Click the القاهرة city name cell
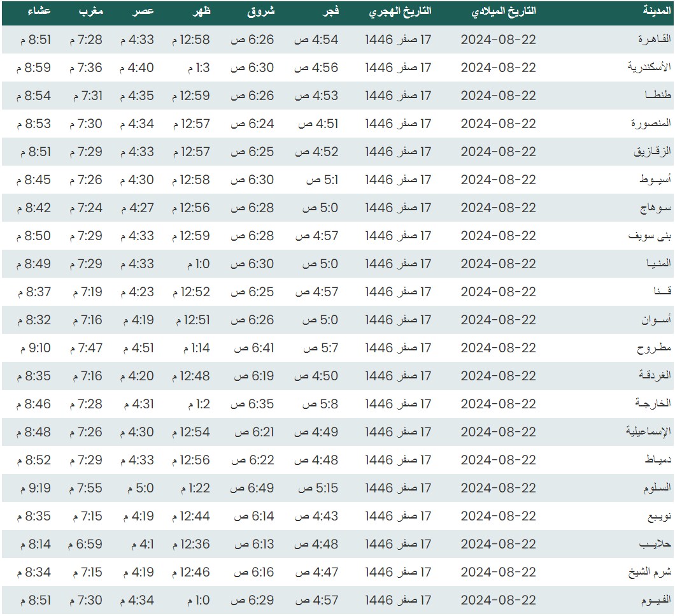675x616 pixels. click(x=655, y=39)
